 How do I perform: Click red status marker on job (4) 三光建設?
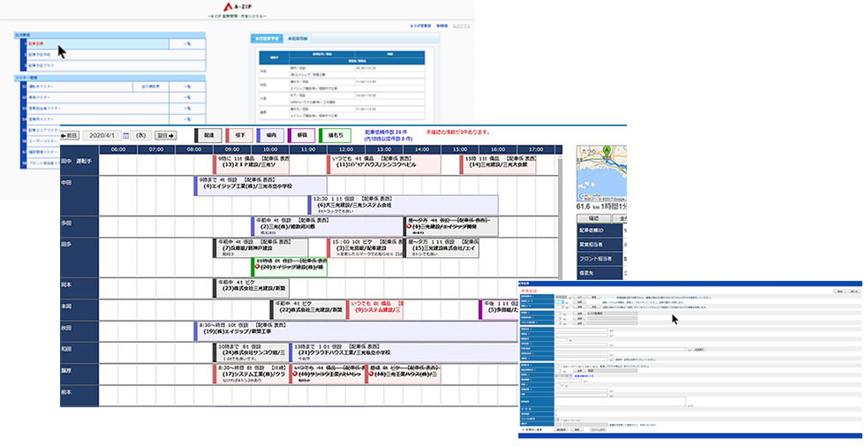[409, 227]
